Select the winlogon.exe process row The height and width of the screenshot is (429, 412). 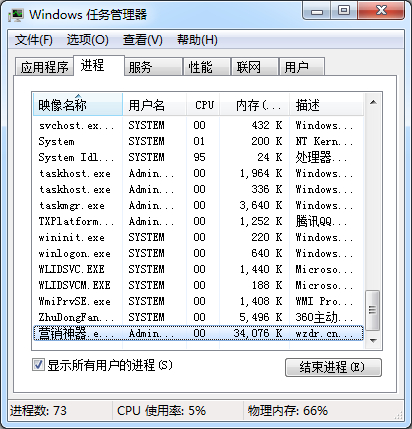click(198, 253)
